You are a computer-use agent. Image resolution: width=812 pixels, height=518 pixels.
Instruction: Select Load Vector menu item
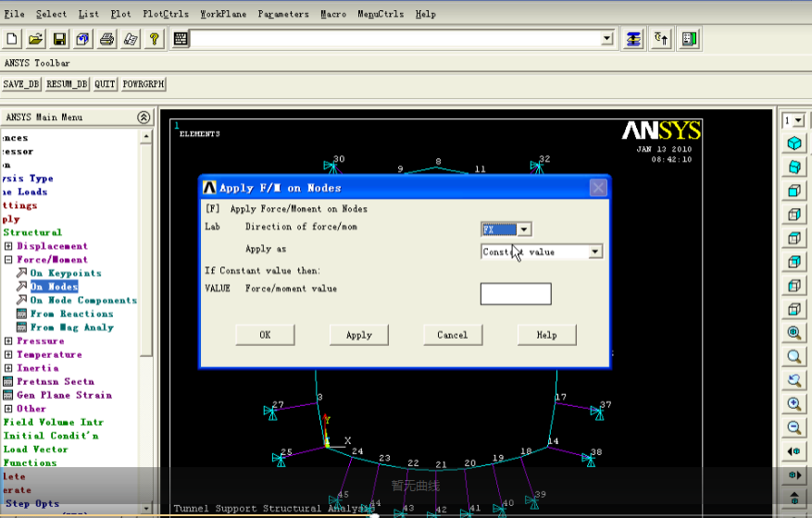click(x=36, y=450)
